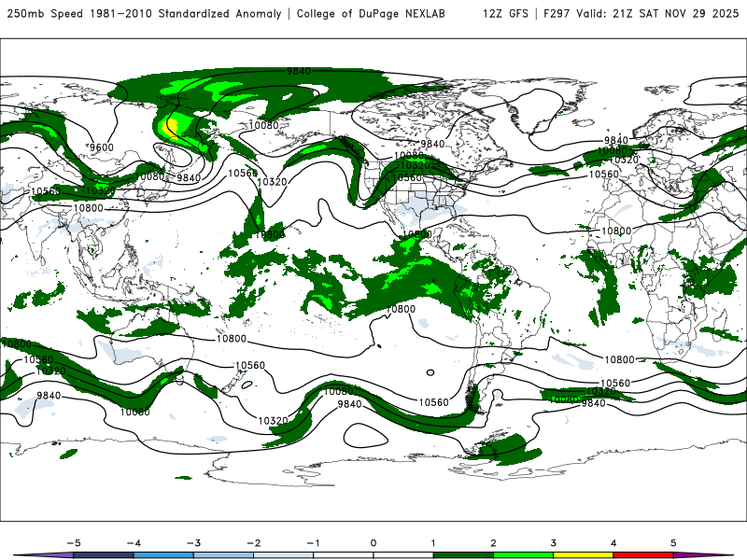Pick the yellow 3 to 4 colorbar segment

pyautogui.click(x=584, y=555)
